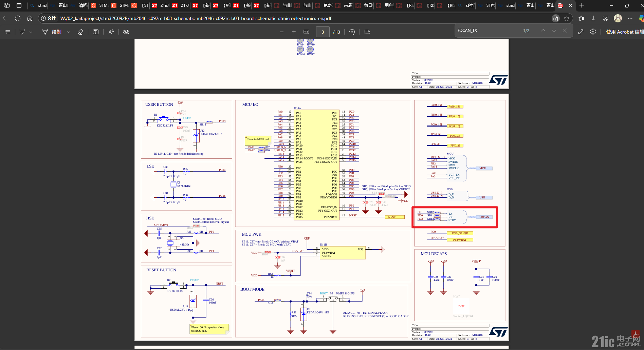644x350 pixels.
Task: Open the tab actions menu icon
Action: pos(19,5)
